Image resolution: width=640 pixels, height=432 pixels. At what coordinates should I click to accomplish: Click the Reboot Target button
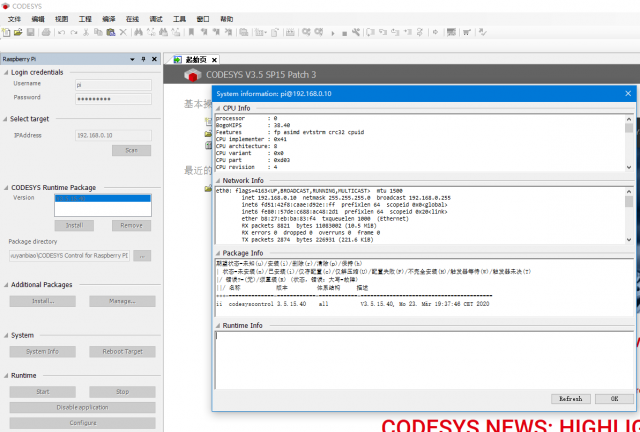coord(122,352)
